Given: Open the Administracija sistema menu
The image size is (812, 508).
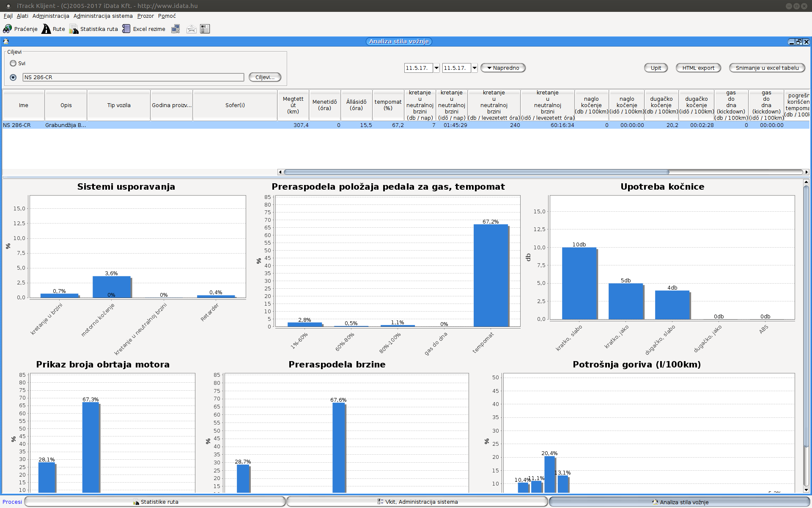Looking at the screenshot, I should tap(103, 16).
